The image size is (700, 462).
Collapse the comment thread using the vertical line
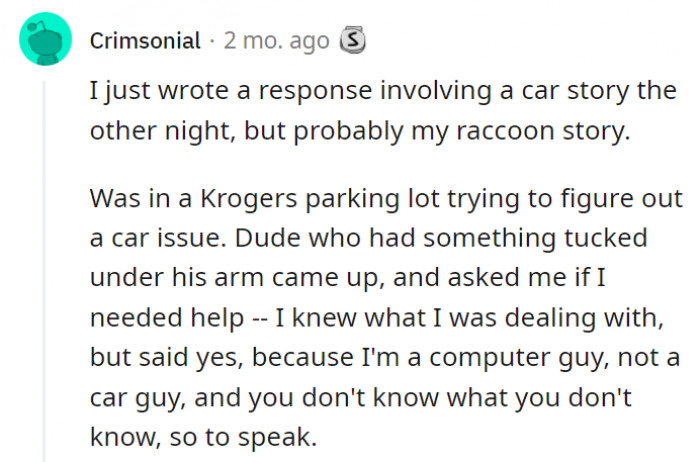pyautogui.click(x=44, y=271)
